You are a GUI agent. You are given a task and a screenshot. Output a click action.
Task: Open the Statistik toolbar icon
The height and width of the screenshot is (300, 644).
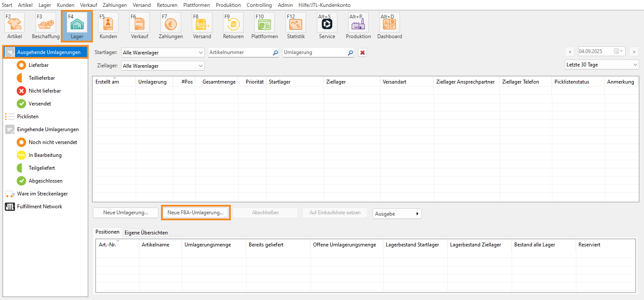click(x=296, y=24)
